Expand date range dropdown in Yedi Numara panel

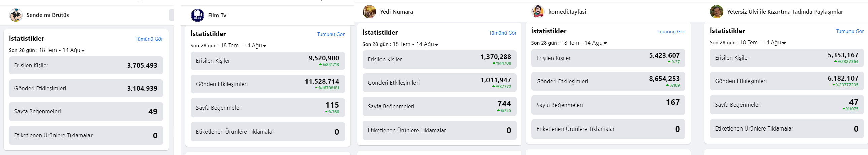click(400, 44)
